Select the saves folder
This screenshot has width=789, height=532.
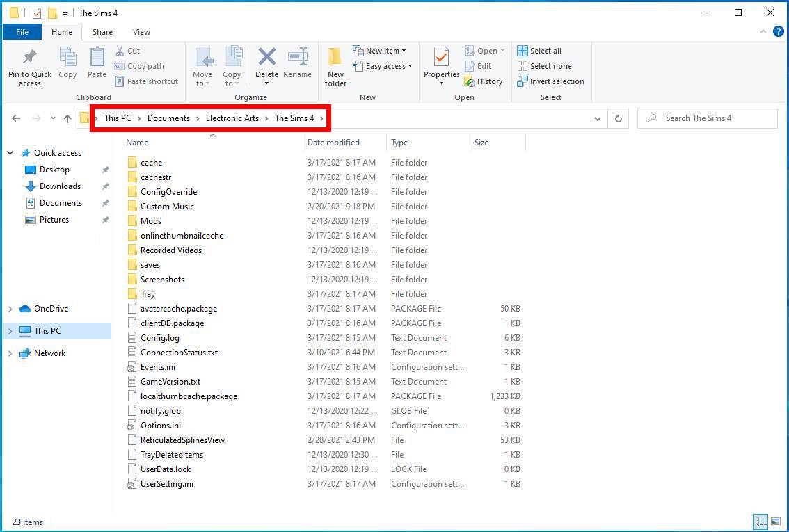click(150, 264)
